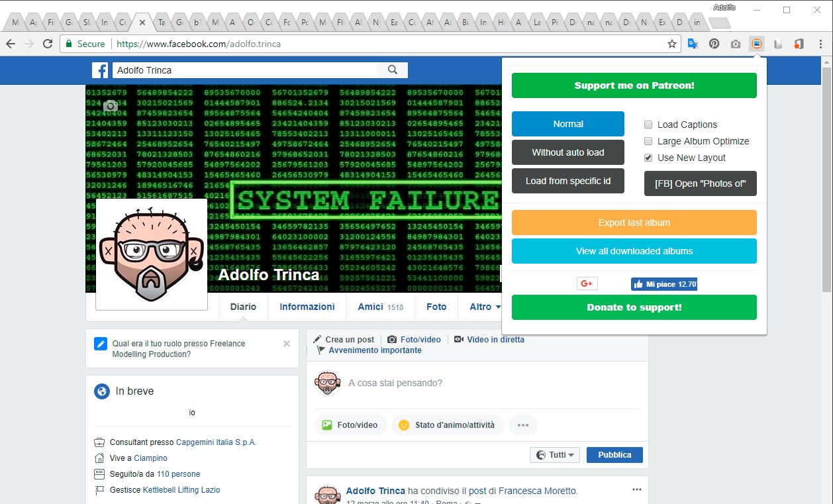The width and height of the screenshot is (833, 504).
Task: Click Load from specific id
Action: coord(568,181)
